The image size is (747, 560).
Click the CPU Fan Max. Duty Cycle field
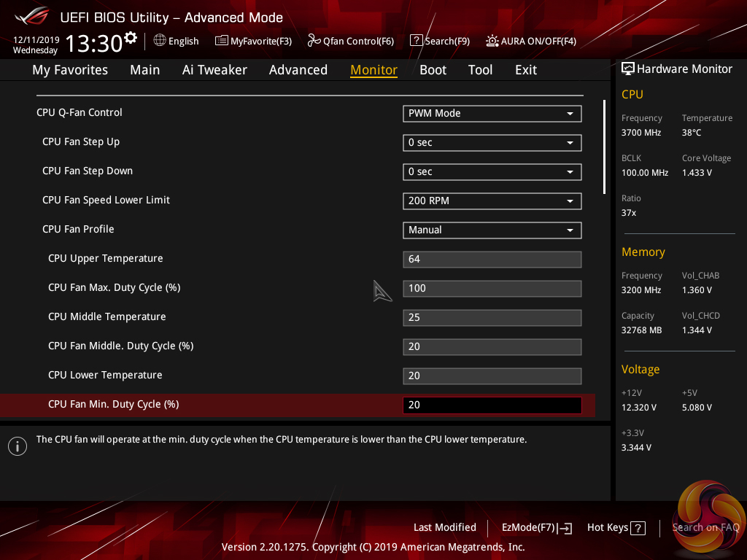click(492, 288)
